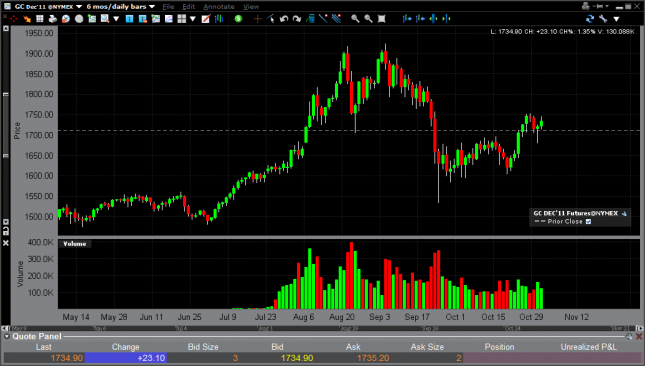Click the Ask Size column header
This screenshot has height=366, width=645.
427,347
